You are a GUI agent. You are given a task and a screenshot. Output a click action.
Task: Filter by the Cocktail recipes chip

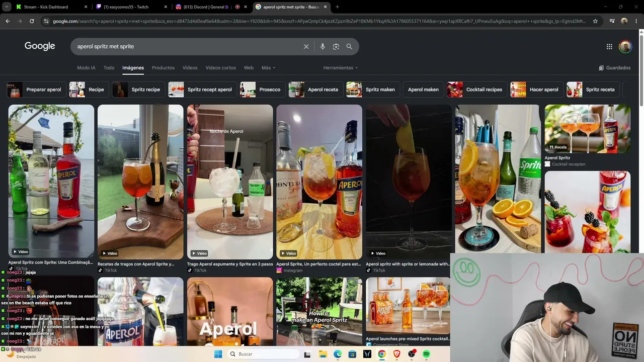(476, 89)
